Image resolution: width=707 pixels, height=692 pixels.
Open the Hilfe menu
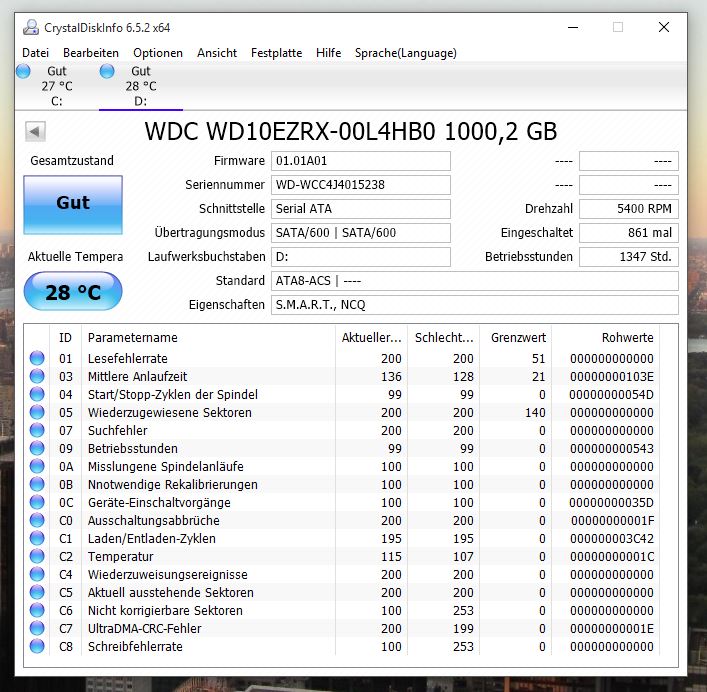[x=328, y=53]
